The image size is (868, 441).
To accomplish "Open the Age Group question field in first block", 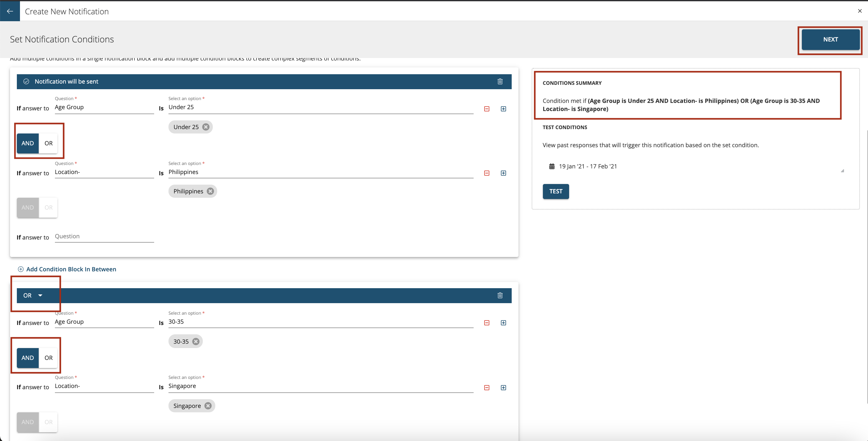I will tap(104, 108).
